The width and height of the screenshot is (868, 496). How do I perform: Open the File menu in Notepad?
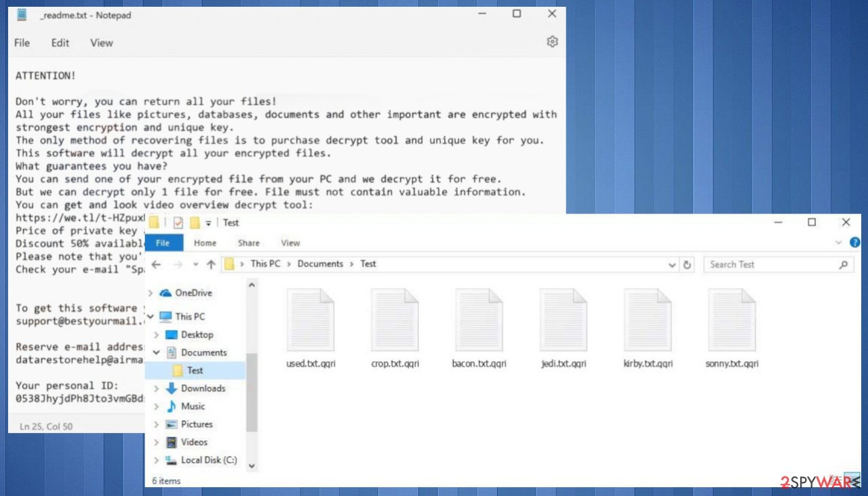22,42
